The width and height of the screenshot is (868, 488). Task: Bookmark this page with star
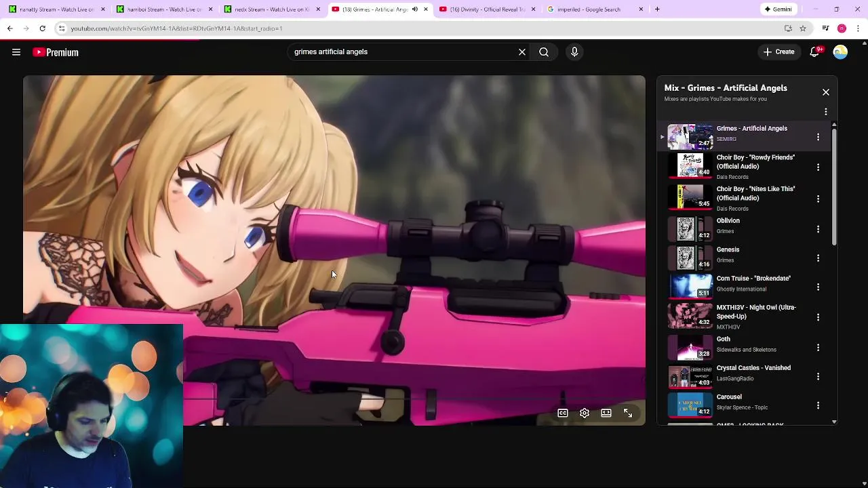[803, 28]
